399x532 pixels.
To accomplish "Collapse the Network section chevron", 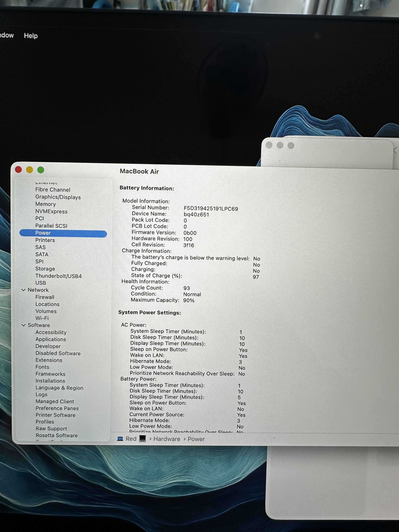I will coord(24,290).
